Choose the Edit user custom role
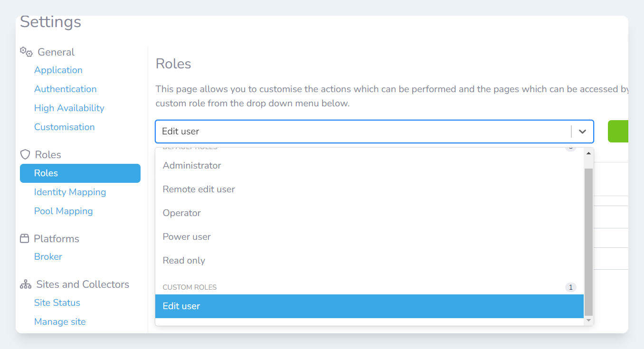The height and width of the screenshot is (349, 644). (181, 306)
